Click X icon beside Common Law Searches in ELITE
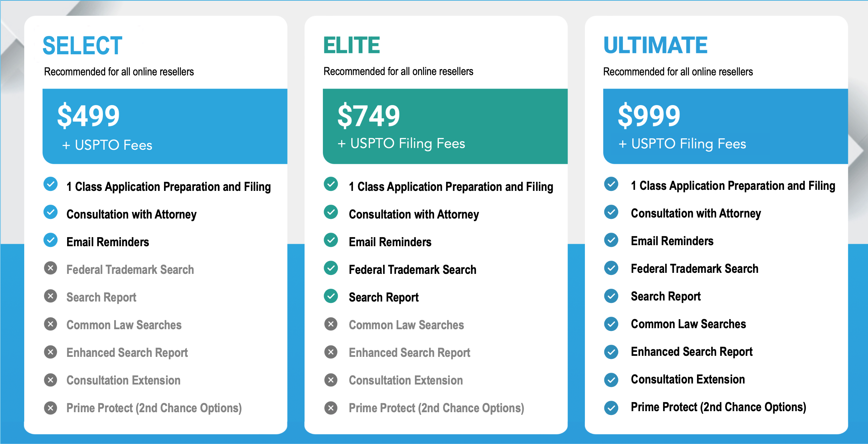 pyautogui.click(x=331, y=324)
